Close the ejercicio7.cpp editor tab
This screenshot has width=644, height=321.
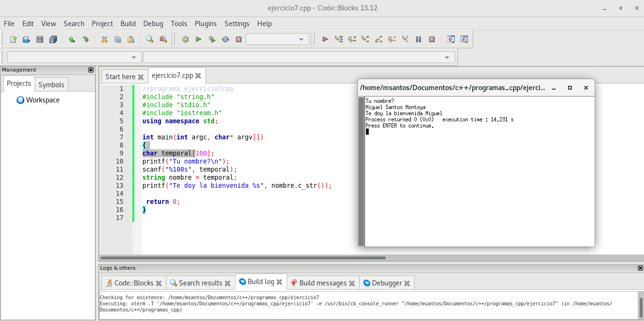pos(198,76)
